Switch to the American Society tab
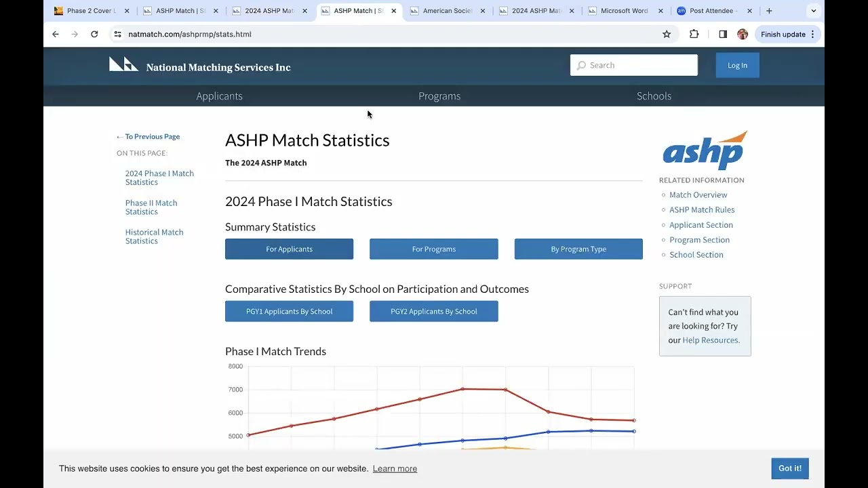The height and width of the screenshot is (488, 868). click(x=447, y=11)
